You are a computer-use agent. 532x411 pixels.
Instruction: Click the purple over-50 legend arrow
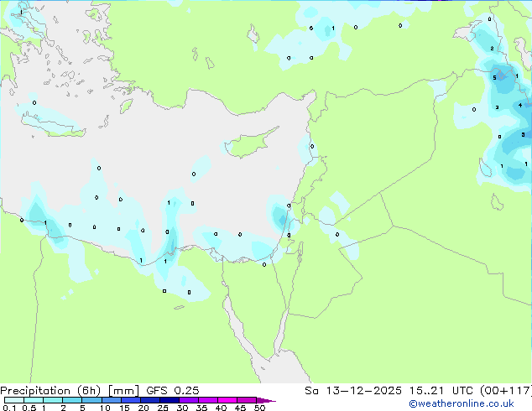pyautogui.click(x=266, y=400)
